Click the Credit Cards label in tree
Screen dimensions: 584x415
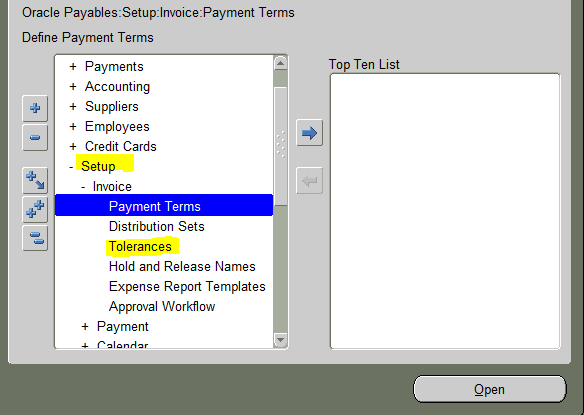pos(121,146)
